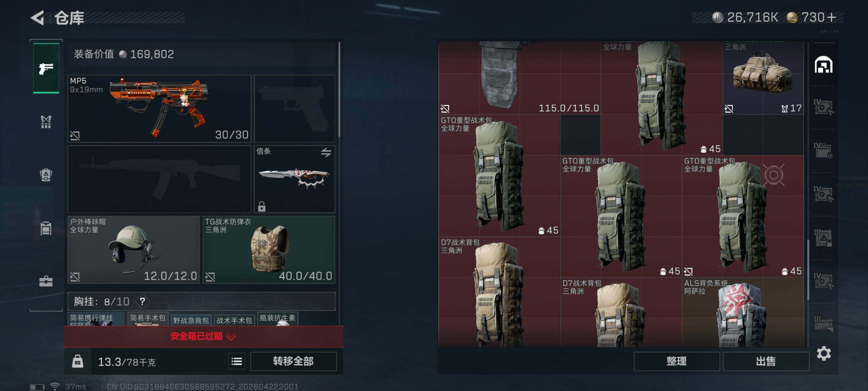Toggle the target marker on GTO重型战术包
The width and height of the screenshot is (868, 391).
coord(774,175)
